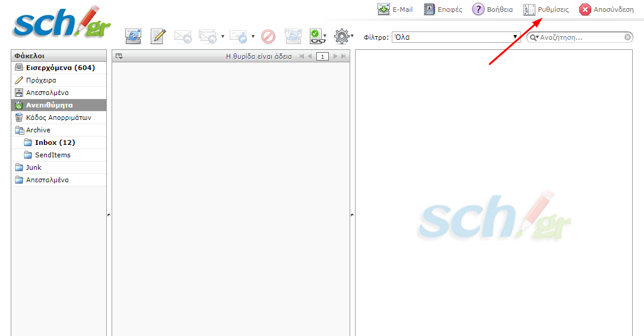Go to the first page of messages

click(302, 56)
